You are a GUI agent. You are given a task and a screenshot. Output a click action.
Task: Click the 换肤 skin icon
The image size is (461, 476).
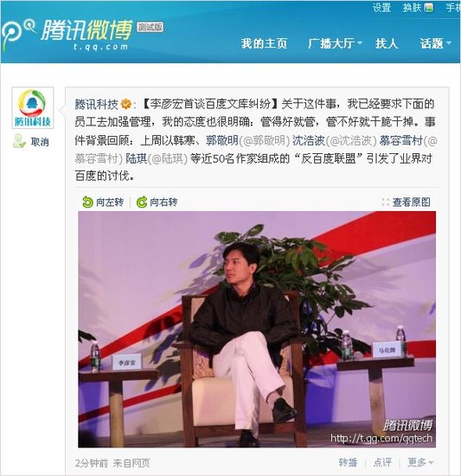[428, 7]
